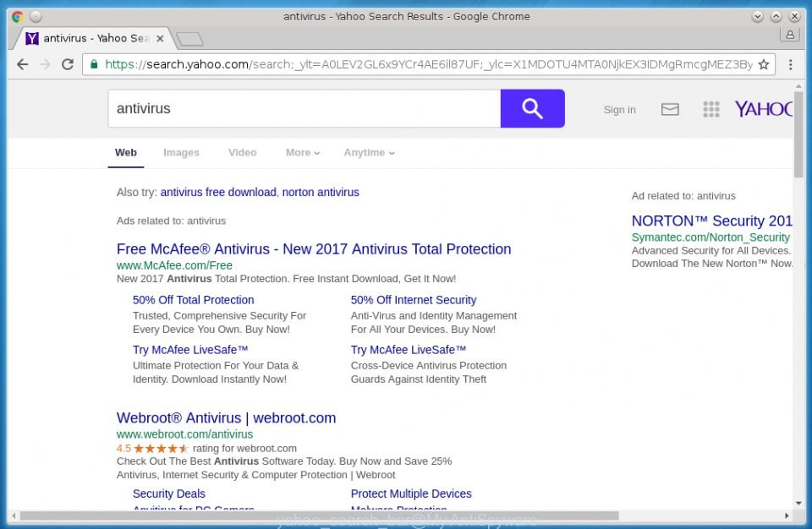Expand the Anytime filter dropdown

click(369, 153)
